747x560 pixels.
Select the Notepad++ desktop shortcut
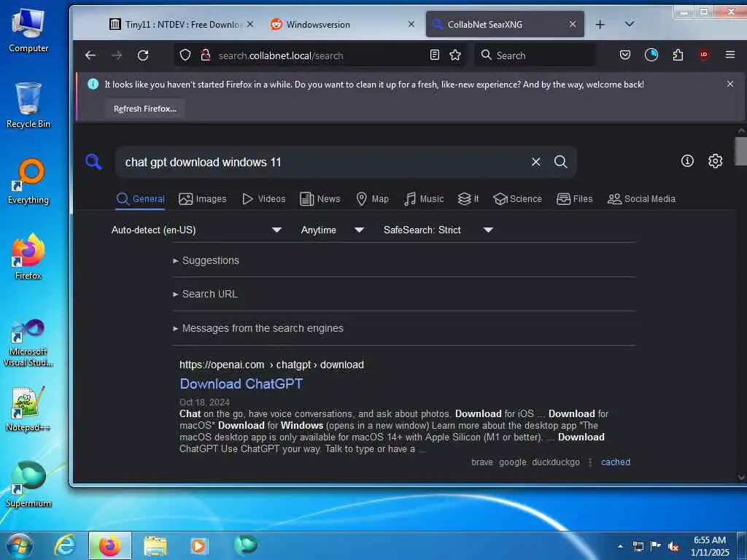tap(28, 408)
